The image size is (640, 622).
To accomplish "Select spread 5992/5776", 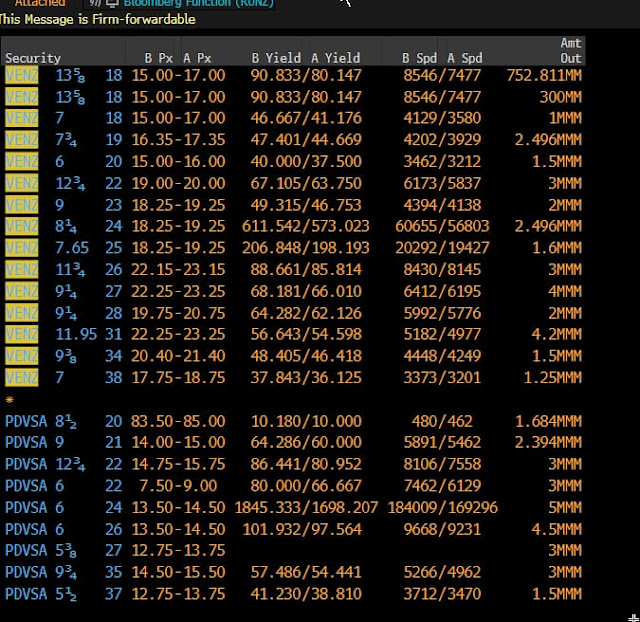I will coord(442,313).
